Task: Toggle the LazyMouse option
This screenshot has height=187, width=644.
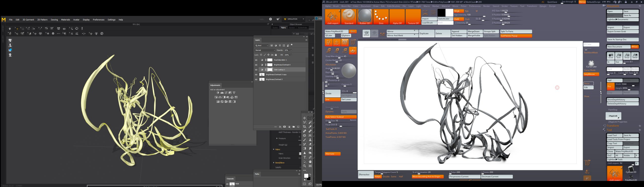Action: pos(591,74)
